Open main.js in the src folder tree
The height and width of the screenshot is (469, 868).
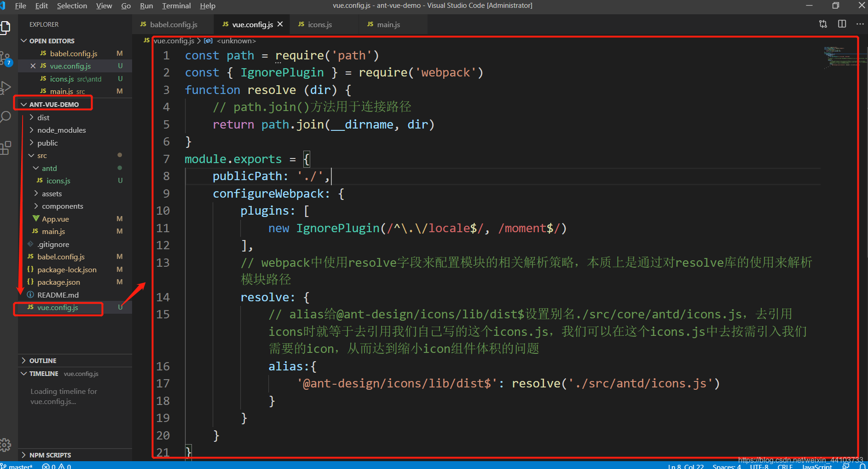pyautogui.click(x=53, y=231)
